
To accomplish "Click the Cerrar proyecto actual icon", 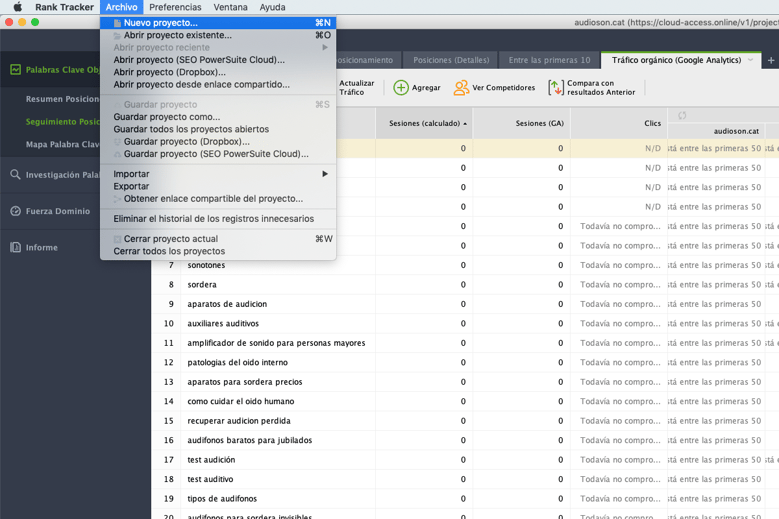I will click(x=117, y=239).
